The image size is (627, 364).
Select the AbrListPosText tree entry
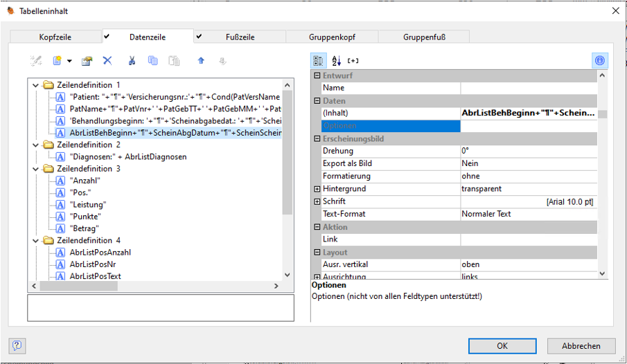click(x=95, y=276)
